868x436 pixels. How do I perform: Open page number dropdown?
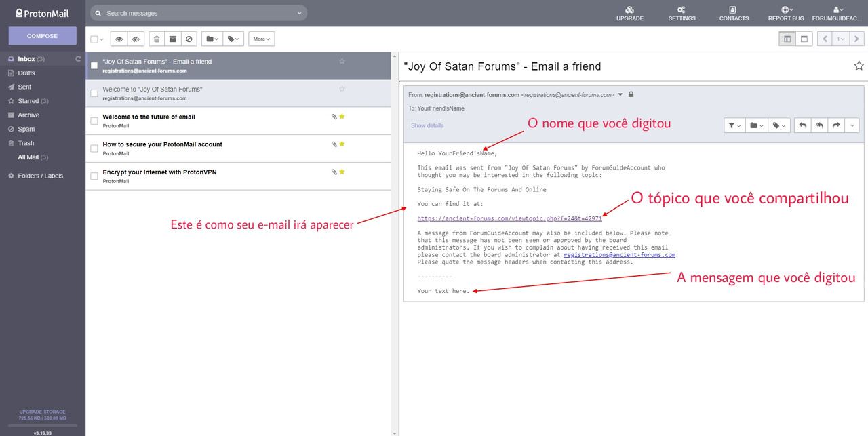point(841,39)
